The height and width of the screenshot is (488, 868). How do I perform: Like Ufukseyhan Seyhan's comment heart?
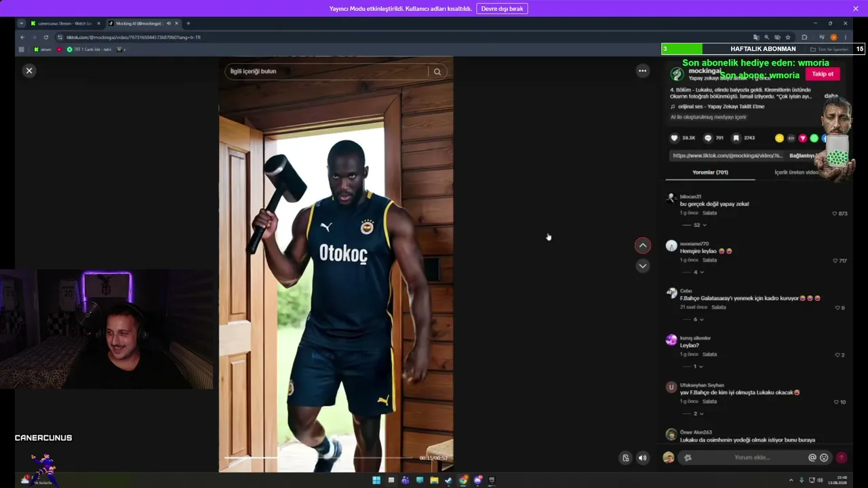(836, 402)
